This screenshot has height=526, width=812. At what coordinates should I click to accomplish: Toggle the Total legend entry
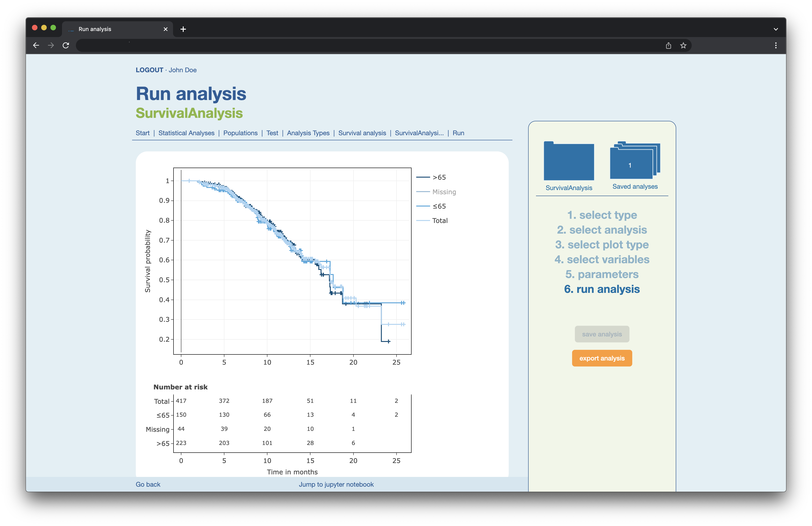pyautogui.click(x=432, y=220)
